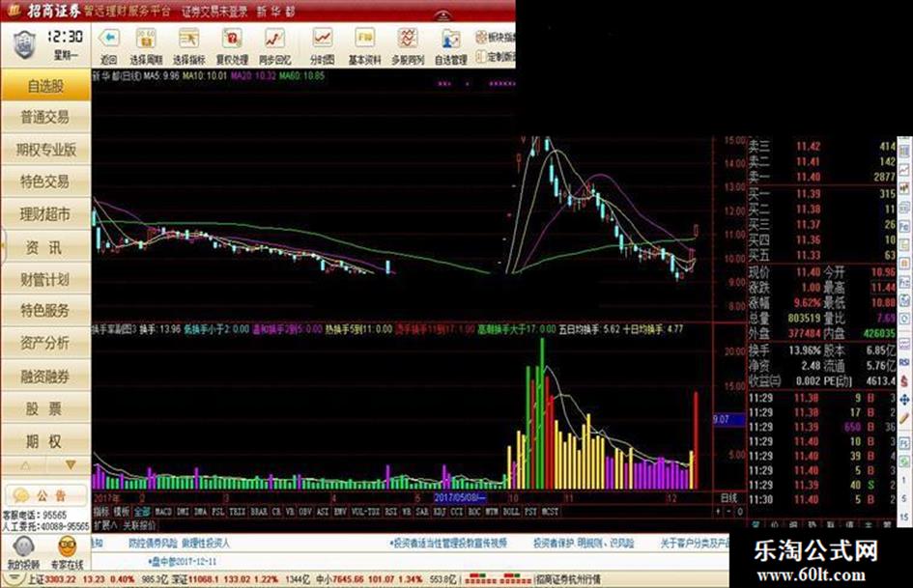Select the TRIX indicator tab

(x=237, y=512)
